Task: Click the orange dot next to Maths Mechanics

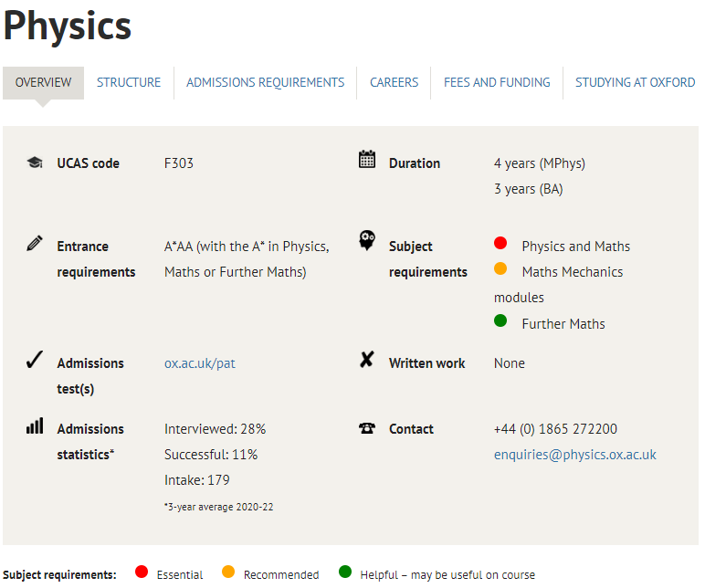Action: 500,268
